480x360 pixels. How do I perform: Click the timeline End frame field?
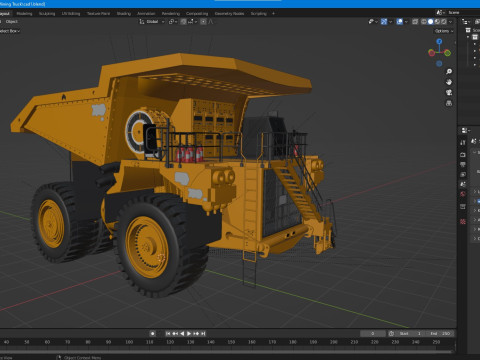(440, 333)
